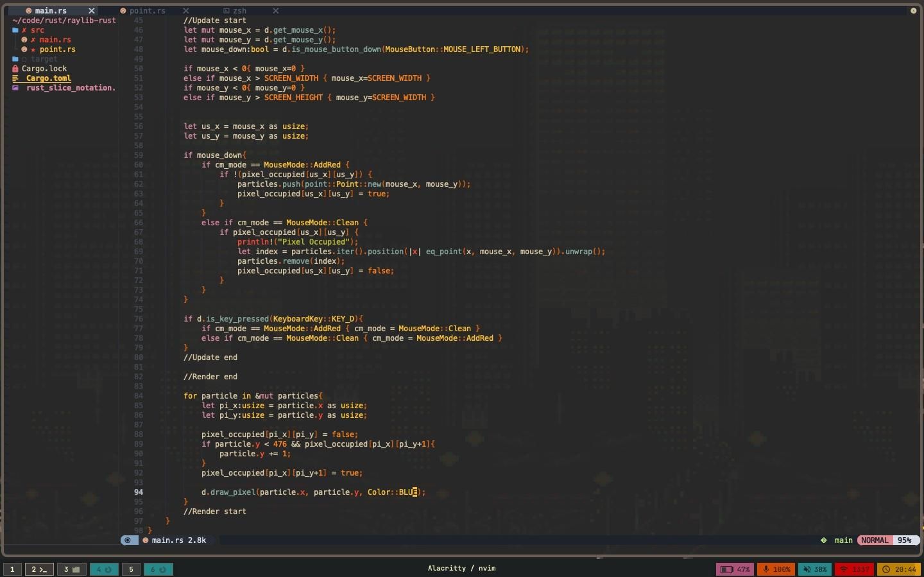Click "for particle in &mut particles" line
The image size is (924, 577).
point(253,396)
